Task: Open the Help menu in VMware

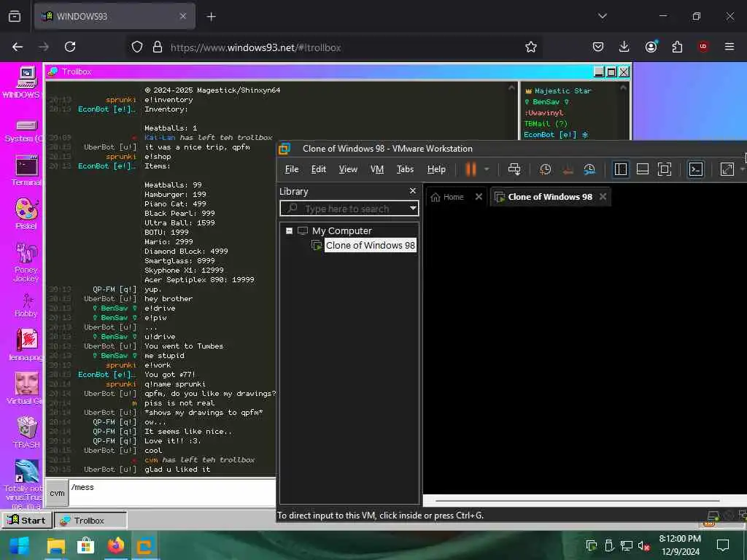Action: (436, 169)
